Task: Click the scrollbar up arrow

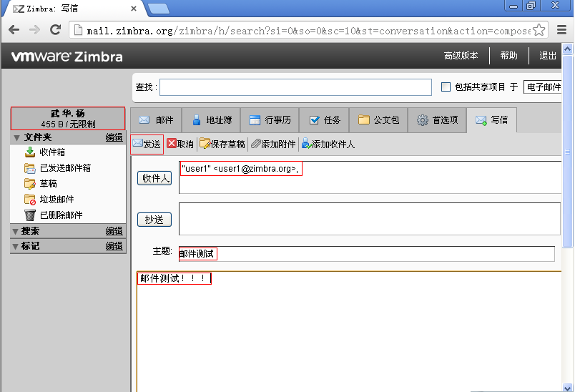Action: pyautogui.click(x=567, y=49)
